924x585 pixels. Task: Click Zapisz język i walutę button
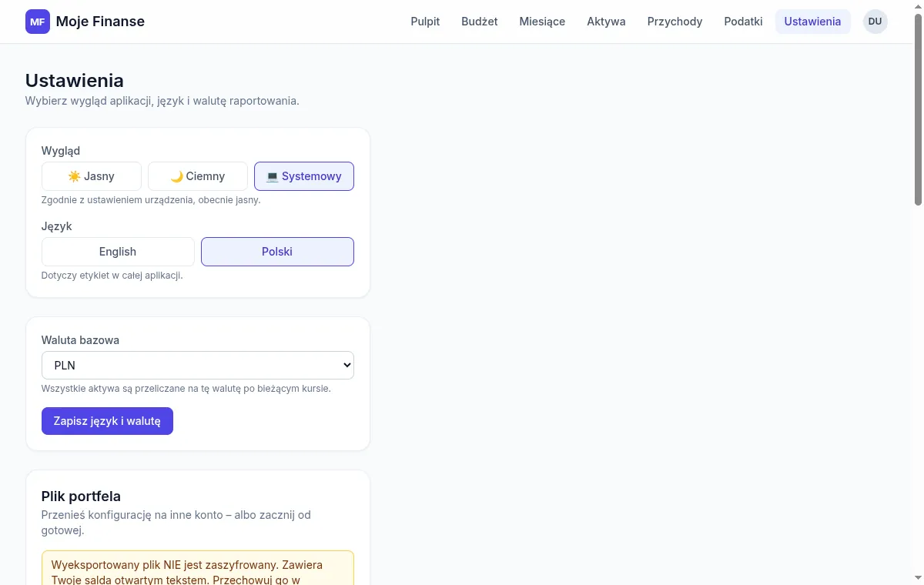107,421
